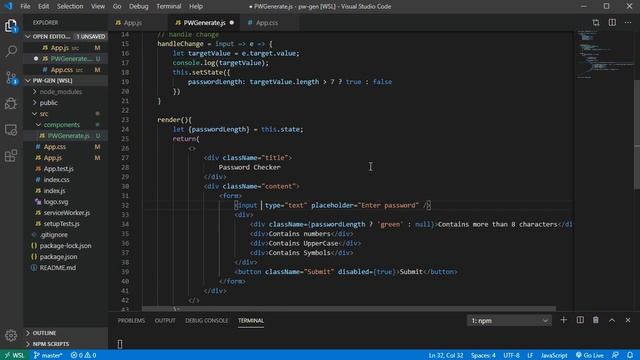Open the Debug menu
Image resolution: width=640 pixels, height=360 pixels.
[x=139, y=6]
